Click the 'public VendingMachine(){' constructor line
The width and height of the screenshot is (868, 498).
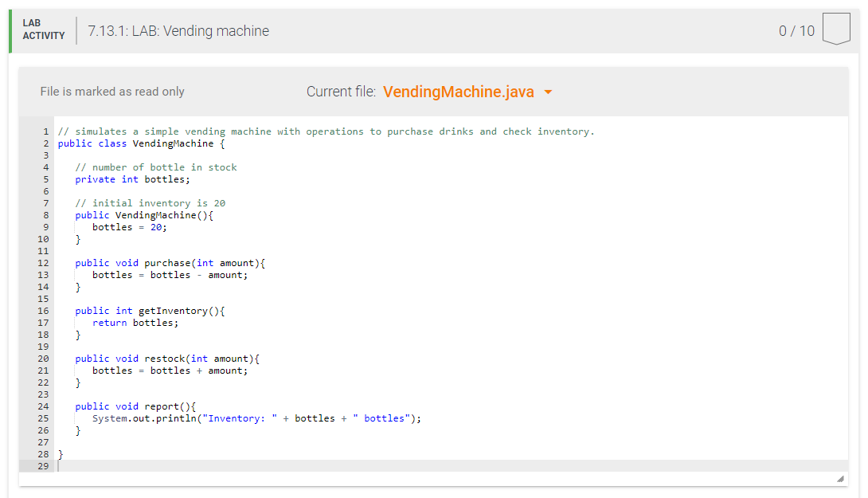point(144,215)
